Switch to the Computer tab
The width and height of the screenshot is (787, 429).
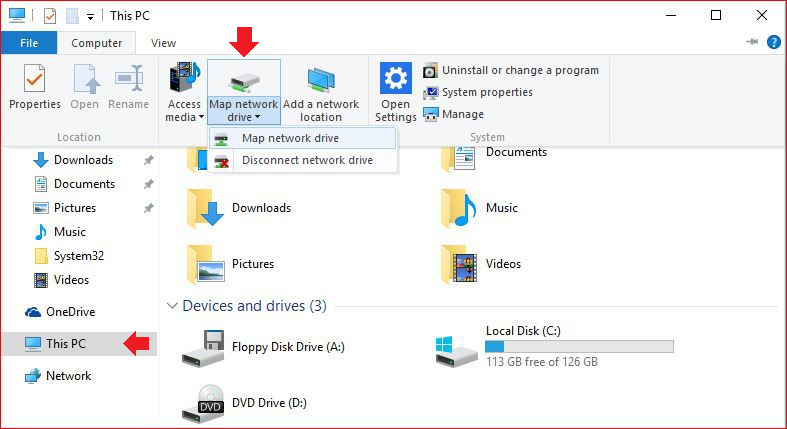click(96, 43)
